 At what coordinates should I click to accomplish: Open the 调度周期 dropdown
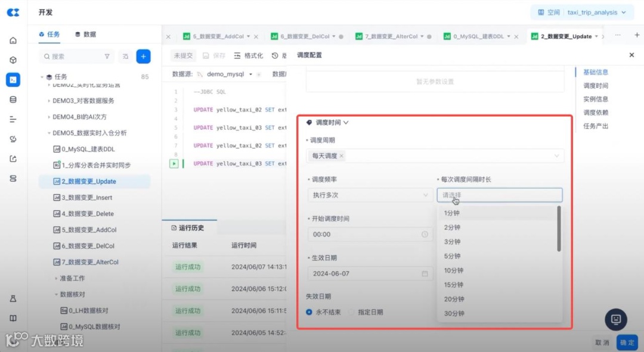435,156
